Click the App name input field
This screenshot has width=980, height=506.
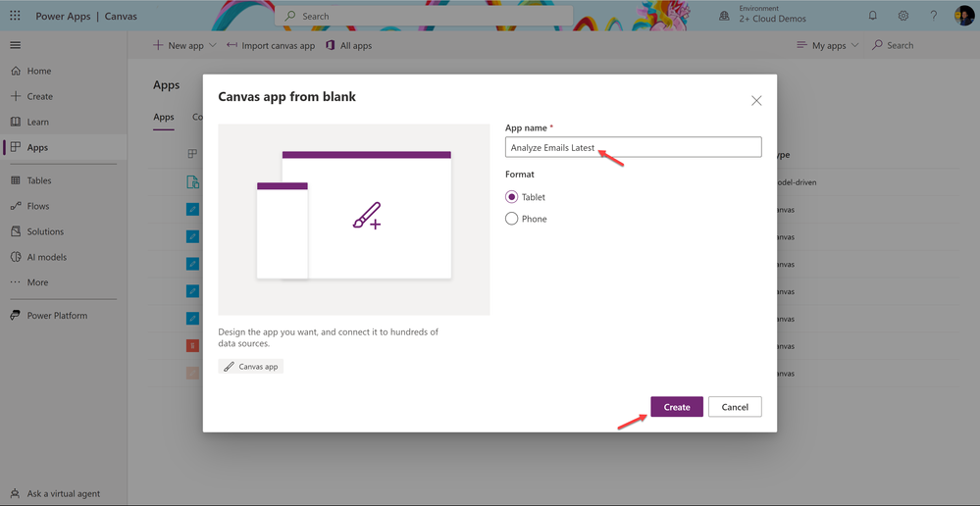[x=633, y=147]
